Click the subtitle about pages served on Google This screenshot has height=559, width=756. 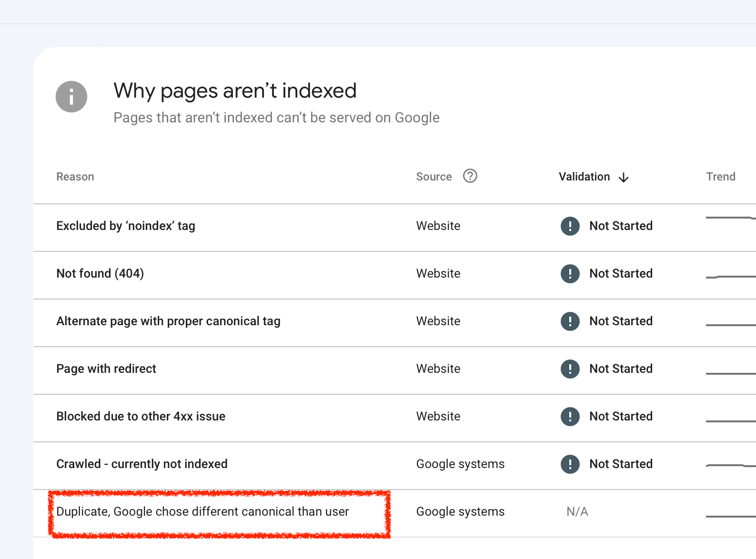pos(276,118)
